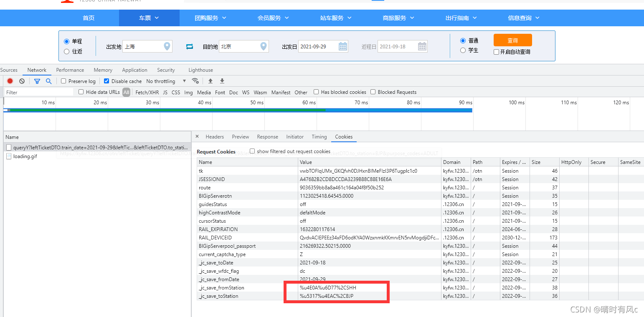
Task: Expand 团购服务 navigation menu
Action: click(210, 18)
